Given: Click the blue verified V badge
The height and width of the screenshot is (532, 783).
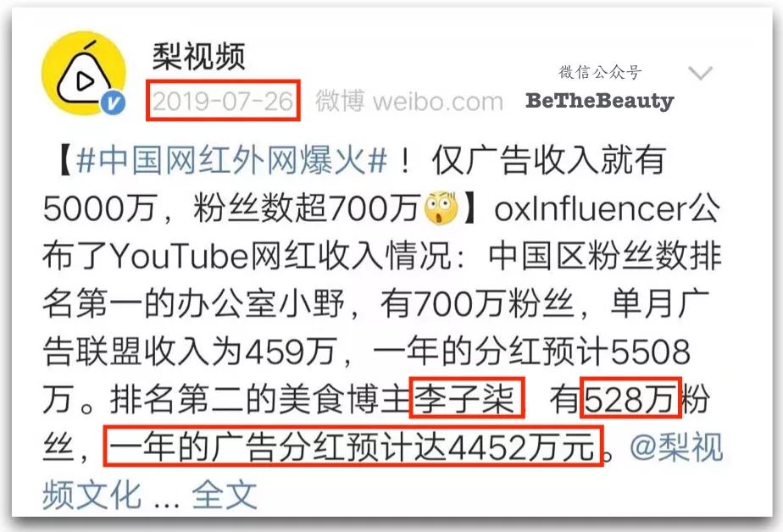Looking at the screenshot, I should pyautogui.click(x=114, y=103).
